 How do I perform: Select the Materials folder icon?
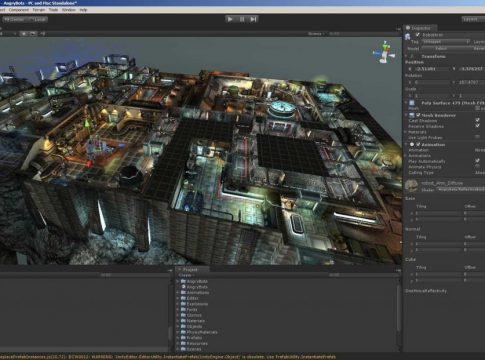(x=183, y=321)
